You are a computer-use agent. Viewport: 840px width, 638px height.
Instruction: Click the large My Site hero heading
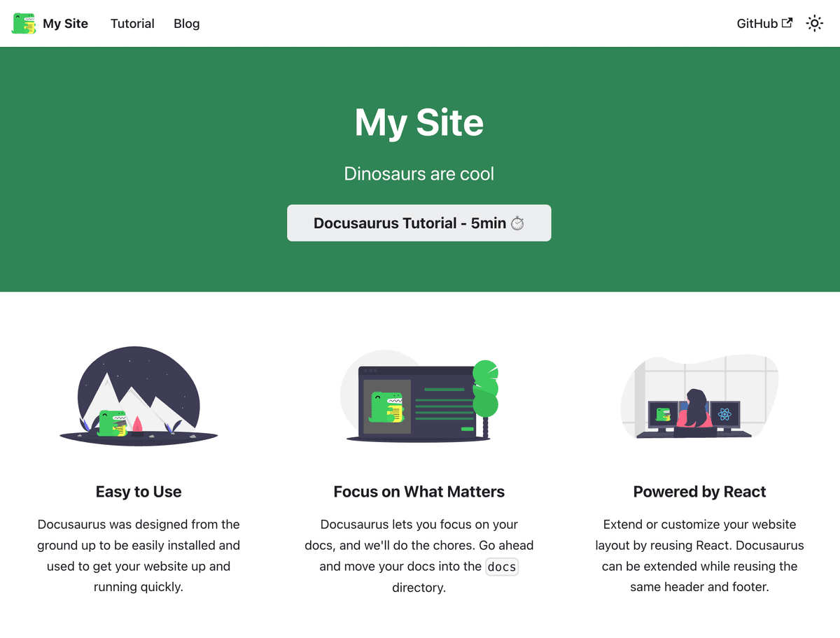(419, 122)
